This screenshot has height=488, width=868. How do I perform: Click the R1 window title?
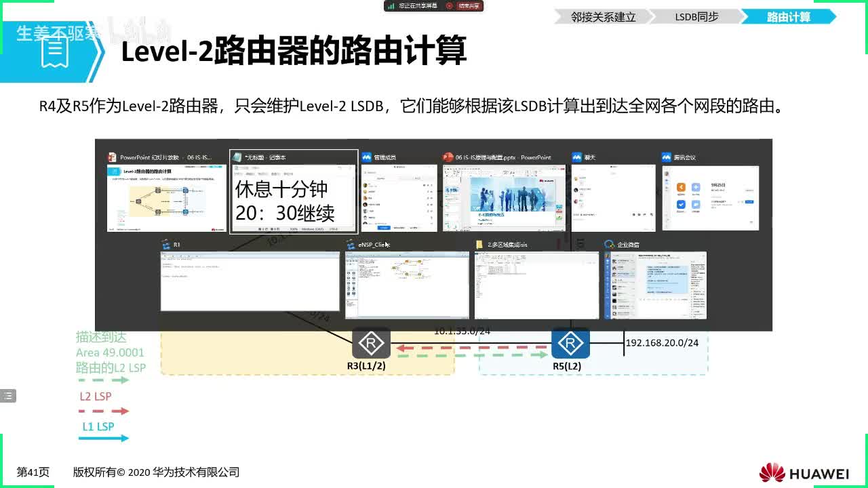[177, 244]
